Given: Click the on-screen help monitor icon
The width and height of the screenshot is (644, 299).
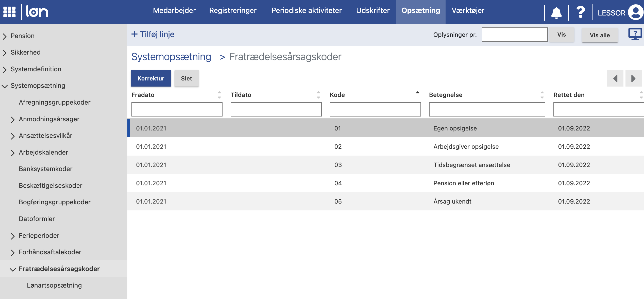Looking at the screenshot, I should point(635,35).
